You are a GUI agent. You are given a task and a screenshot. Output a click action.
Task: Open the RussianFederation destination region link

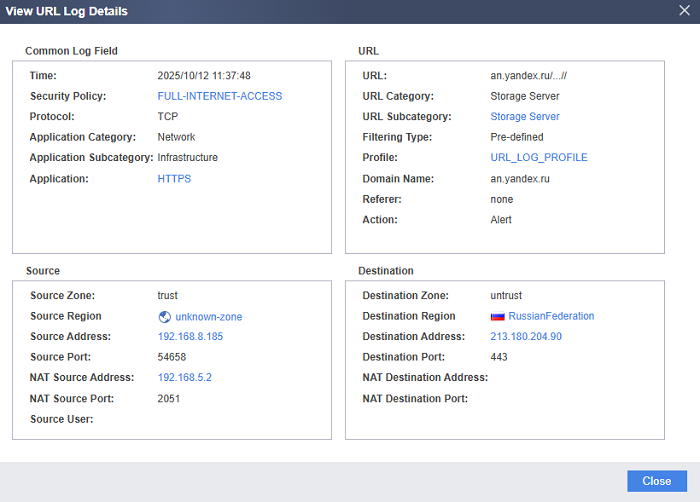pyautogui.click(x=551, y=316)
